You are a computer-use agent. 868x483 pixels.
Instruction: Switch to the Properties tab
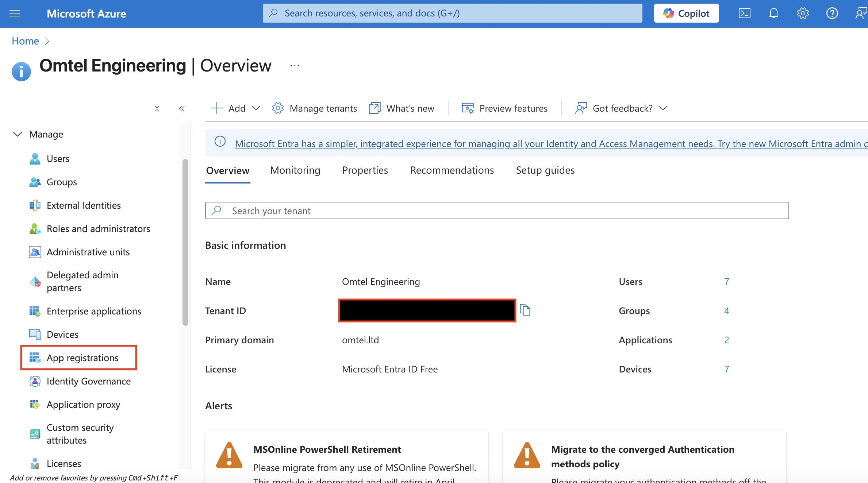click(x=365, y=170)
